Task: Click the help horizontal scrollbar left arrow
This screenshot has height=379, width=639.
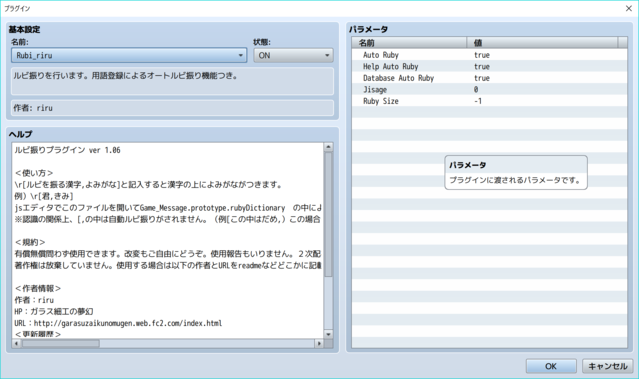Action: click(16, 344)
